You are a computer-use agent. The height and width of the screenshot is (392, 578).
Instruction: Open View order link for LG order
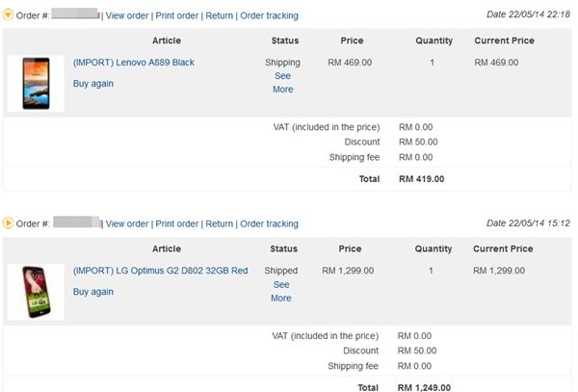pyautogui.click(x=127, y=223)
